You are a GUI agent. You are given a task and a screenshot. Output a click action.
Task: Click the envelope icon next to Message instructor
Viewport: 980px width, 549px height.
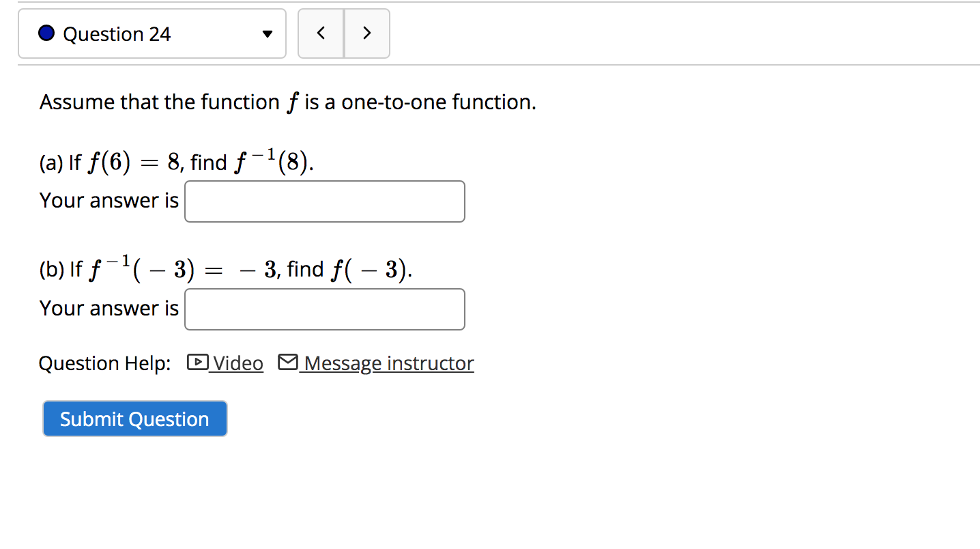(287, 363)
